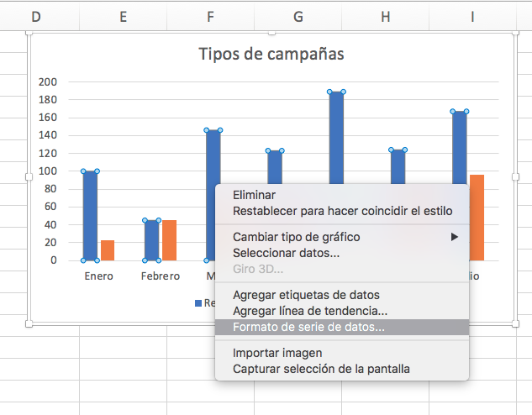The height and width of the screenshot is (415, 532).
Task: Open the Cambiar tipo de gráfico submenu
Action: pos(296,237)
